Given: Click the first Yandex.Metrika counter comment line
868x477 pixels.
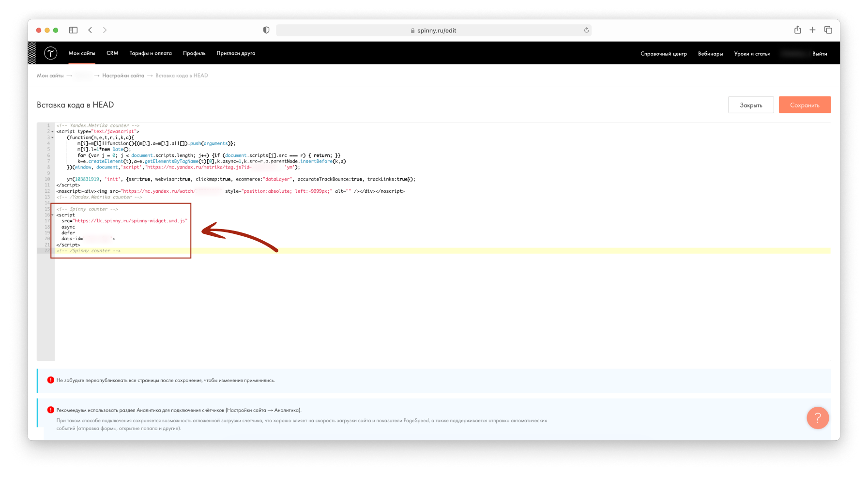Looking at the screenshot, I should (x=98, y=125).
